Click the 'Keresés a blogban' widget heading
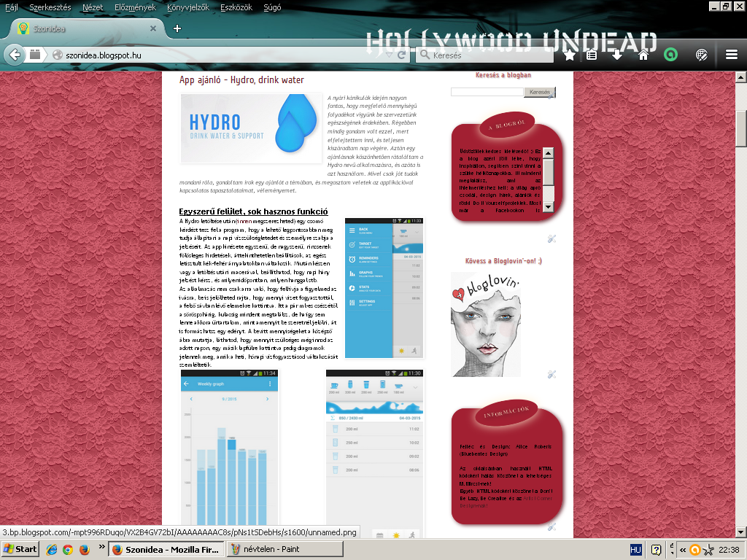Viewport: 747px width, 560px height. [503, 75]
